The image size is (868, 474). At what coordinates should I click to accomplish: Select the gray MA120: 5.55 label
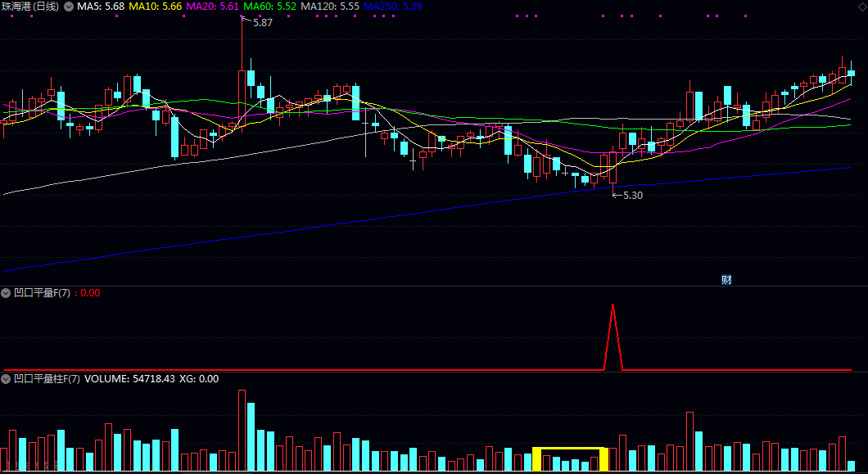pos(330,7)
